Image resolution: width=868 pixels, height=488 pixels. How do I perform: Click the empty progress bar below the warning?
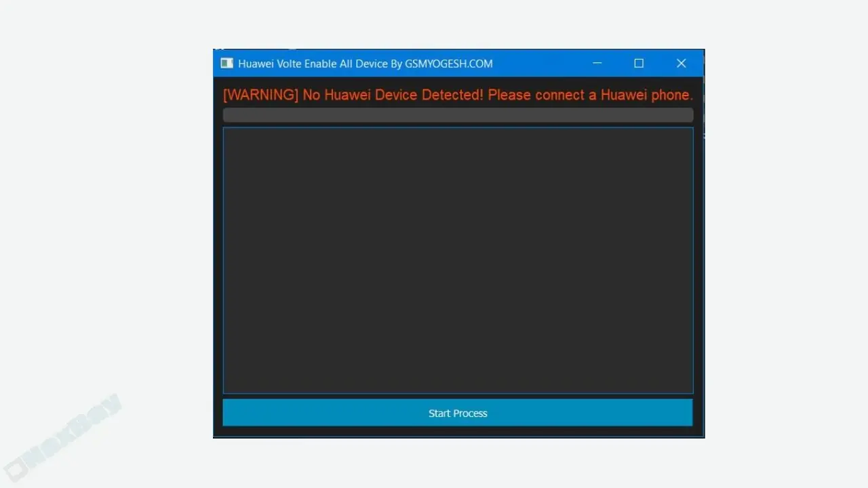pyautogui.click(x=458, y=115)
